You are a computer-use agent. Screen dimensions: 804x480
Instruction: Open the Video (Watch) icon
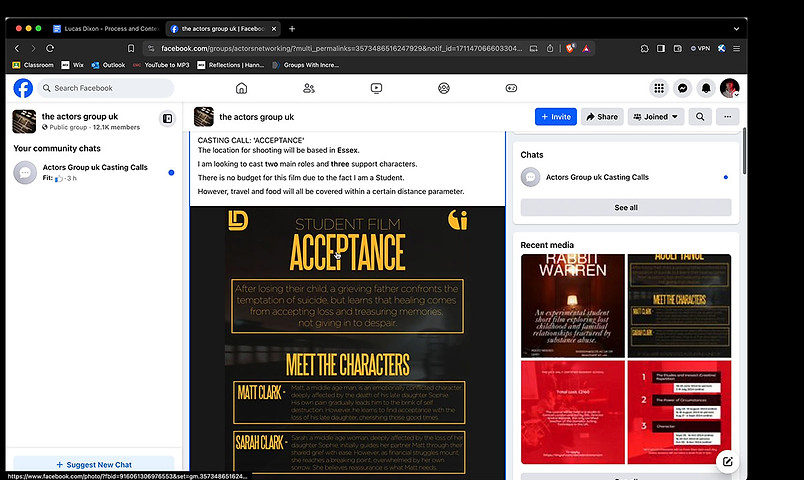376,88
